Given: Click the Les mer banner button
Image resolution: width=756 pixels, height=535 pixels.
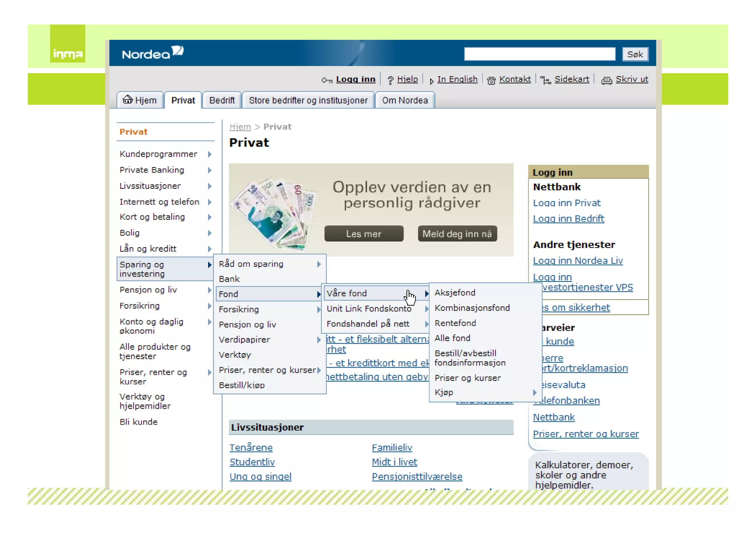Looking at the screenshot, I should tap(364, 234).
